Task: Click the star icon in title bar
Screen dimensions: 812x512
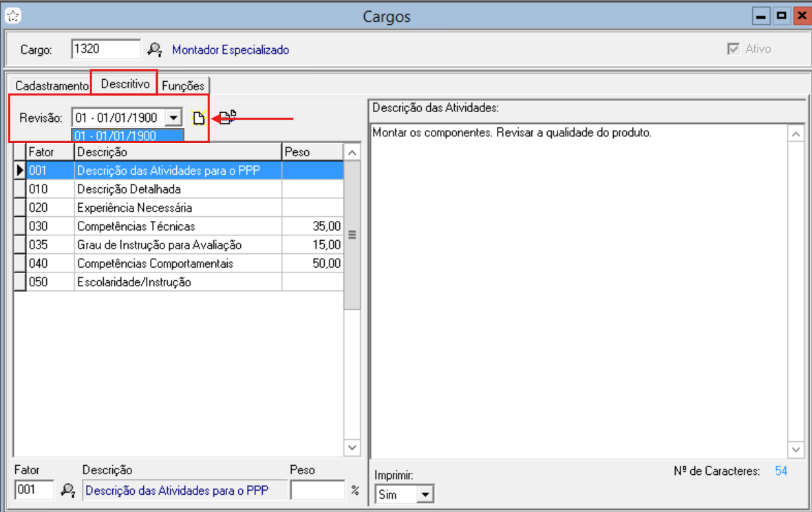Action: [x=12, y=17]
